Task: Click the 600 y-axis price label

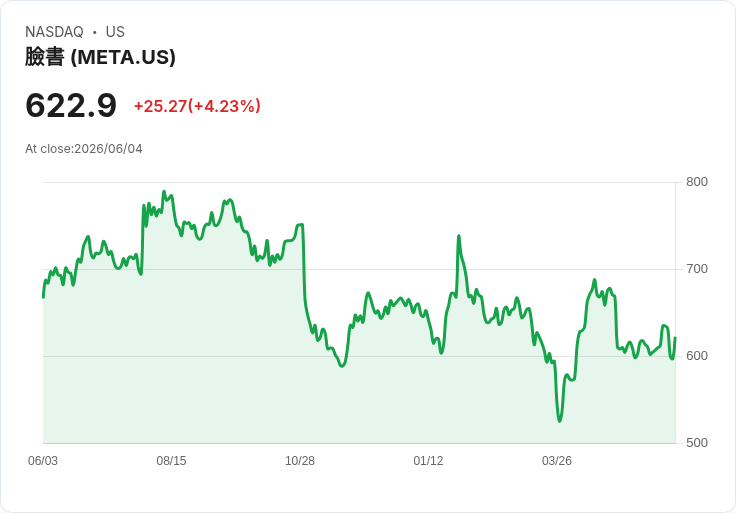Action: coord(697,356)
